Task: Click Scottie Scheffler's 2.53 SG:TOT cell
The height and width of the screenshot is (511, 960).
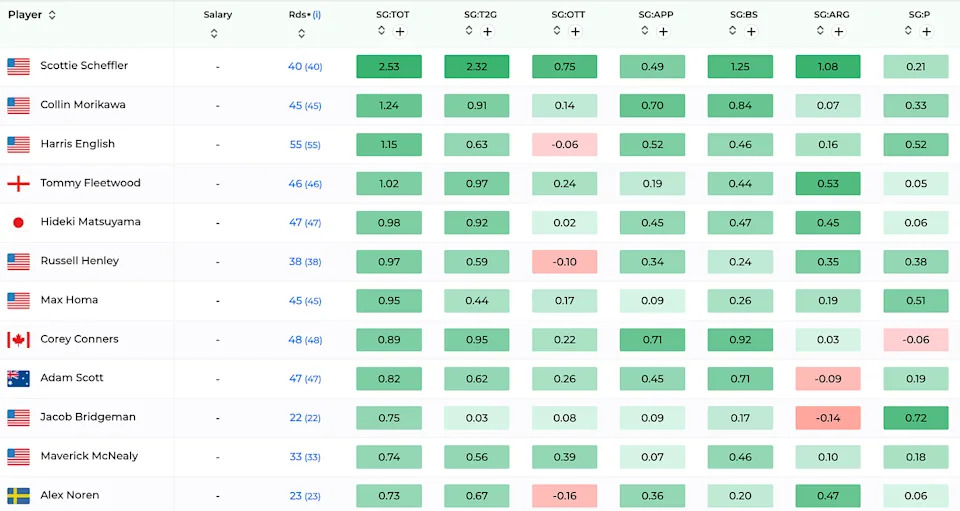Action: [389, 67]
